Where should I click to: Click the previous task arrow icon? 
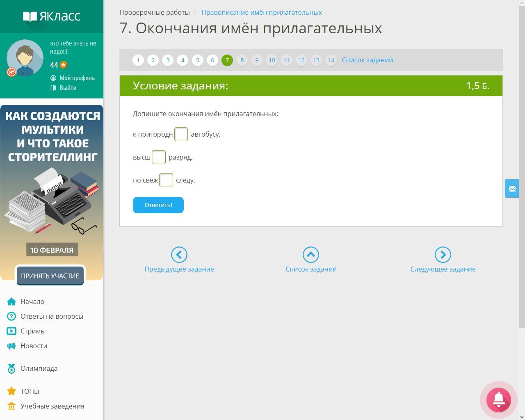(179, 255)
